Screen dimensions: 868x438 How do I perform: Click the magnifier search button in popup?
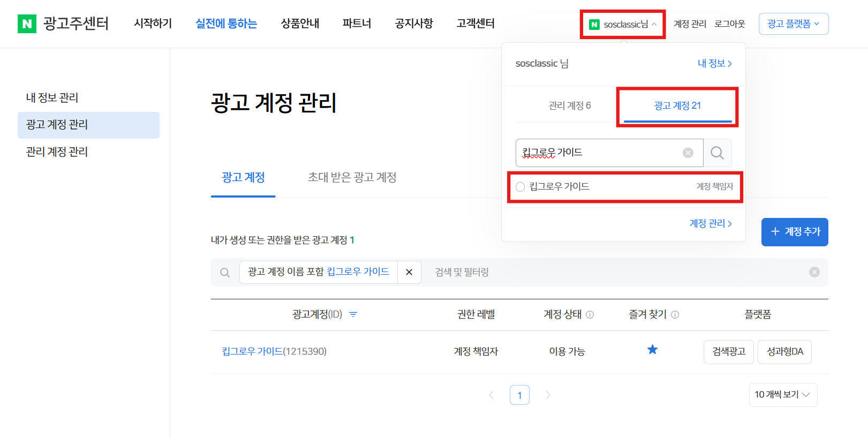tap(717, 153)
